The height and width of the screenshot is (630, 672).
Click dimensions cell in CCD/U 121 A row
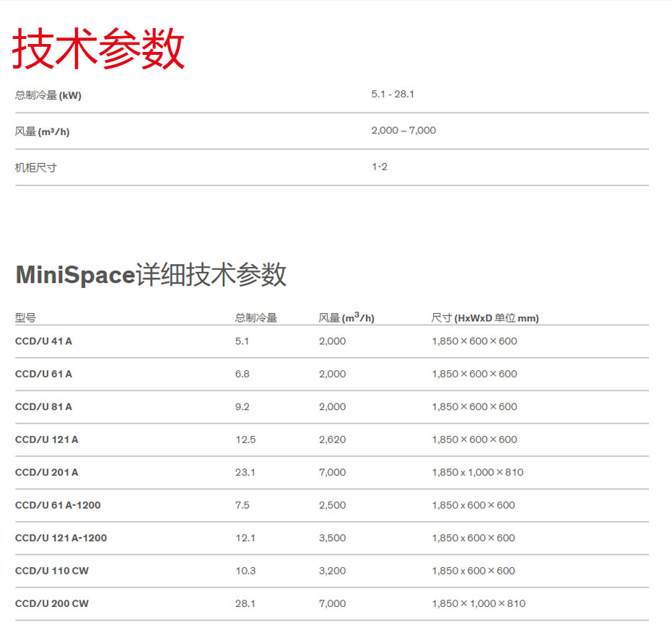click(474, 439)
